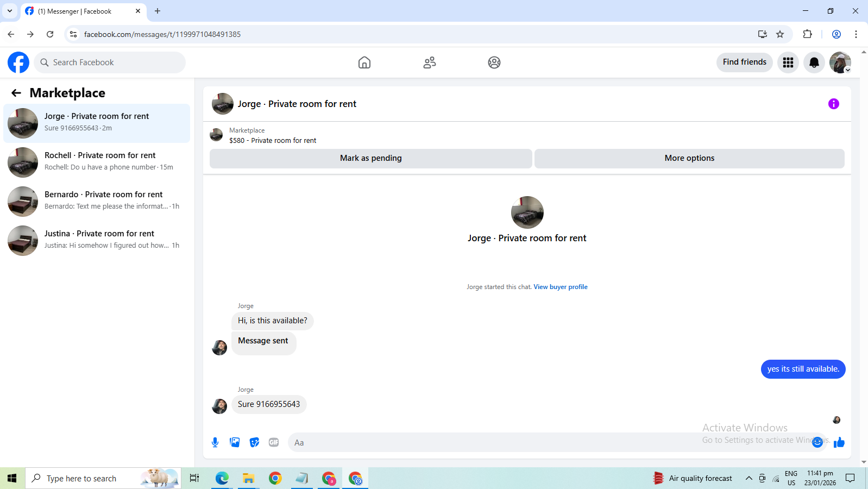Open the tab search dropdown arrow
The height and width of the screenshot is (489, 868).
pyautogui.click(x=10, y=11)
